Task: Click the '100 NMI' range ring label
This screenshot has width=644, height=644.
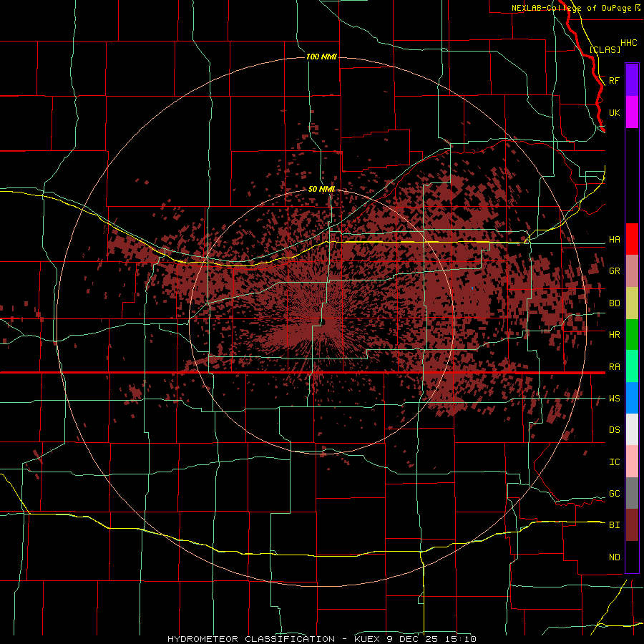Action: (321, 57)
